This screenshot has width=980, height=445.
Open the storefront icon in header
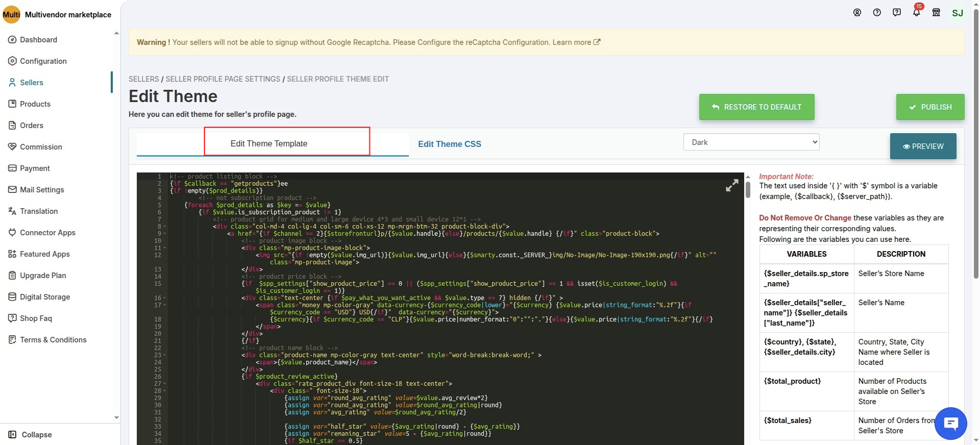pos(936,13)
